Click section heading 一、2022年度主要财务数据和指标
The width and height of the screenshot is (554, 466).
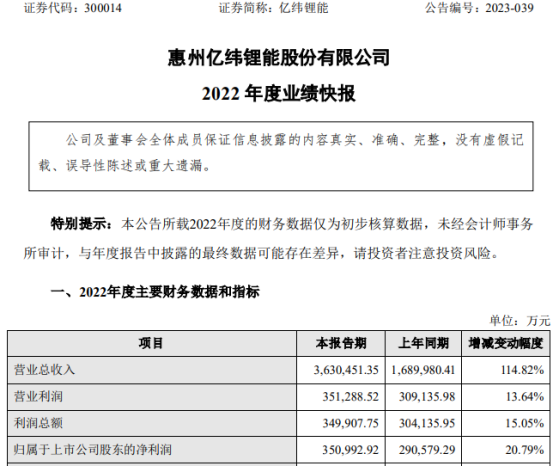(x=155, y=292)
